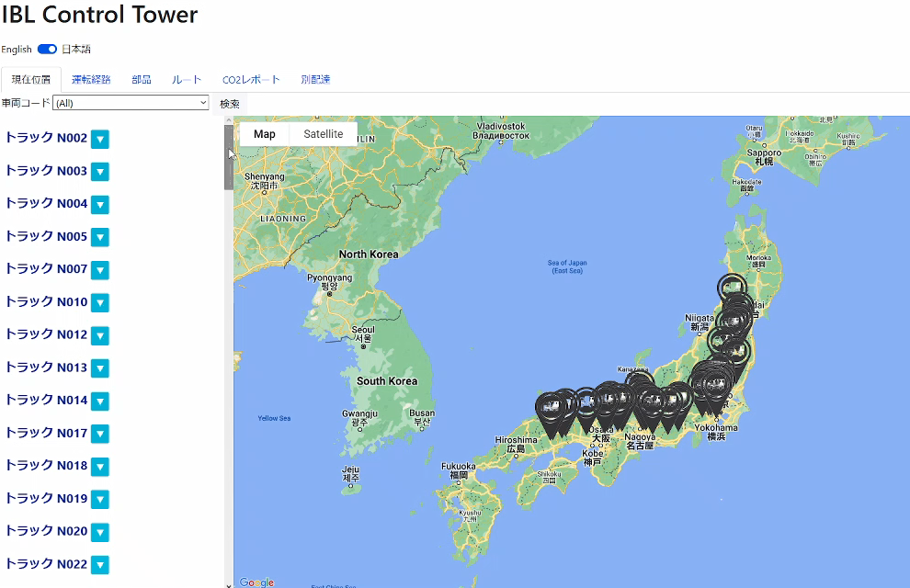Image resolution: width=910 pixels, height=588 pixels.
Task: Click the 検索 search button
Action: pos(230,104)
